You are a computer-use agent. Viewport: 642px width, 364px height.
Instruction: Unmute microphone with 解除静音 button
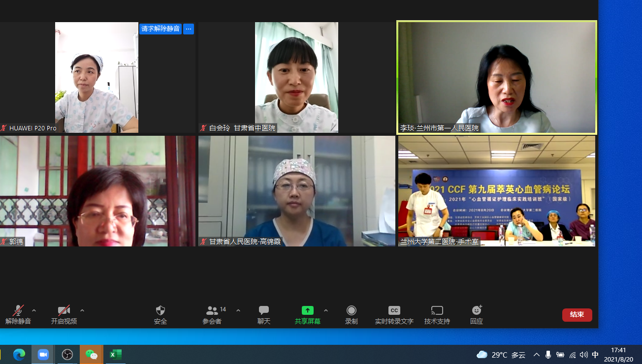tap(18, 311)
